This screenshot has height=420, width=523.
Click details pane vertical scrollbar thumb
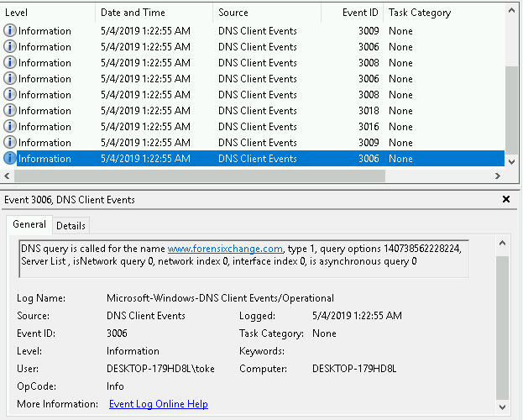click(502, 328)
